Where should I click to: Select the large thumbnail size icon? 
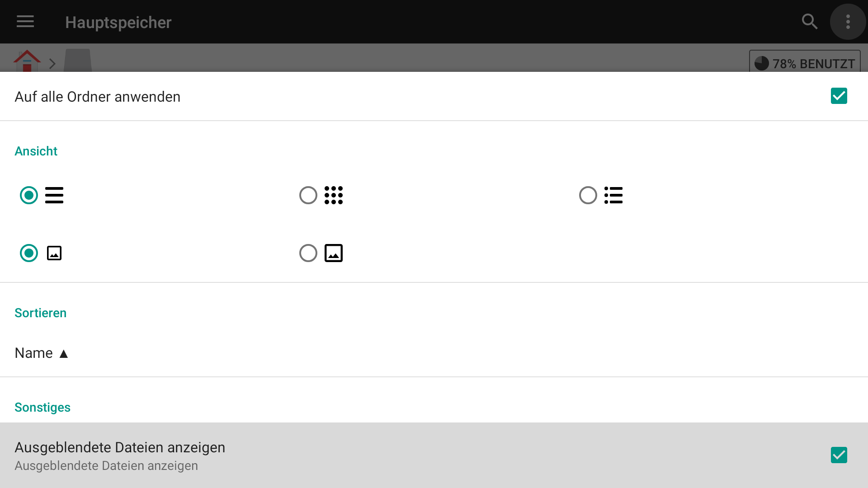[334, 253]
